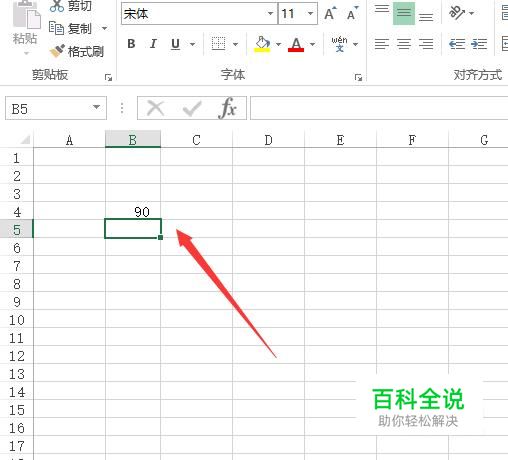Image resolution: width=508 pixels, height=460 pixels.
Task: Click the text orientation icon
Action: (457, 13)
